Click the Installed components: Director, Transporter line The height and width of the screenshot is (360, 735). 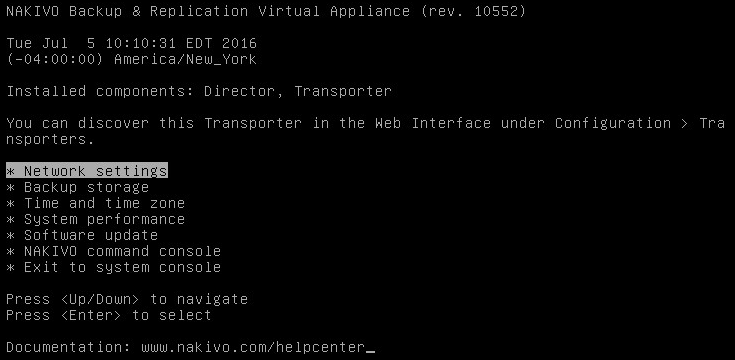click(199, 91)
